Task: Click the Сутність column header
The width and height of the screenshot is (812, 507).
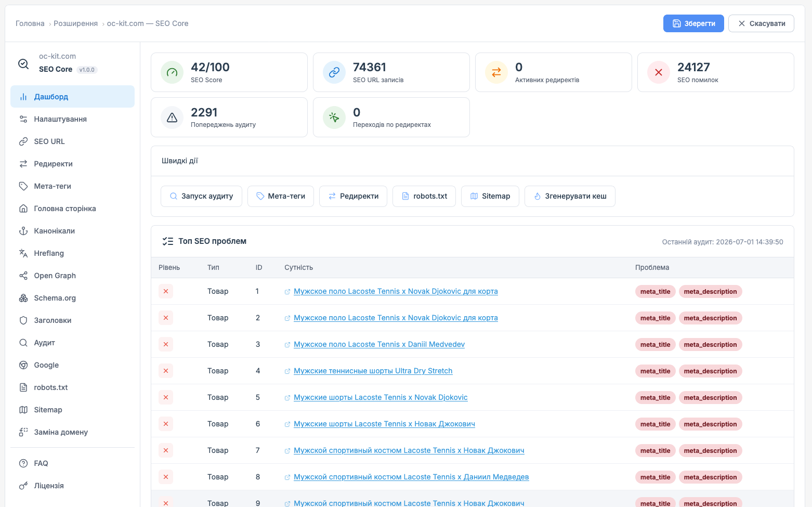Action: [298, 267]
